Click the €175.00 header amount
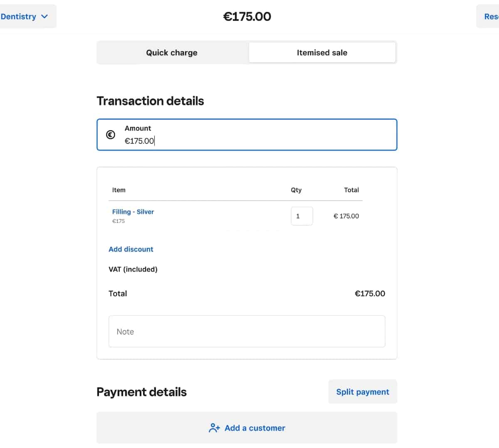The width and height of the screenshot is (499, 448). click(x=247, y=17)
